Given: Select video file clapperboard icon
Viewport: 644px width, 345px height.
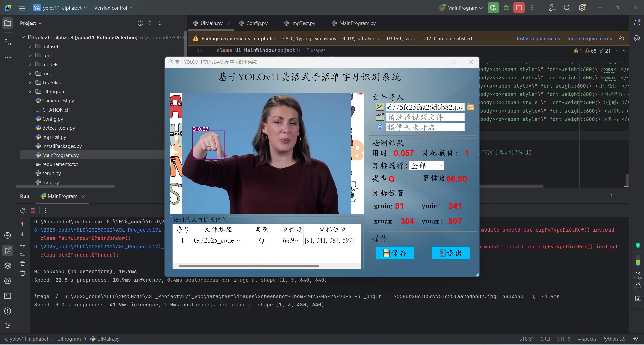Looking at the screenshot, I should click(380, 117).
